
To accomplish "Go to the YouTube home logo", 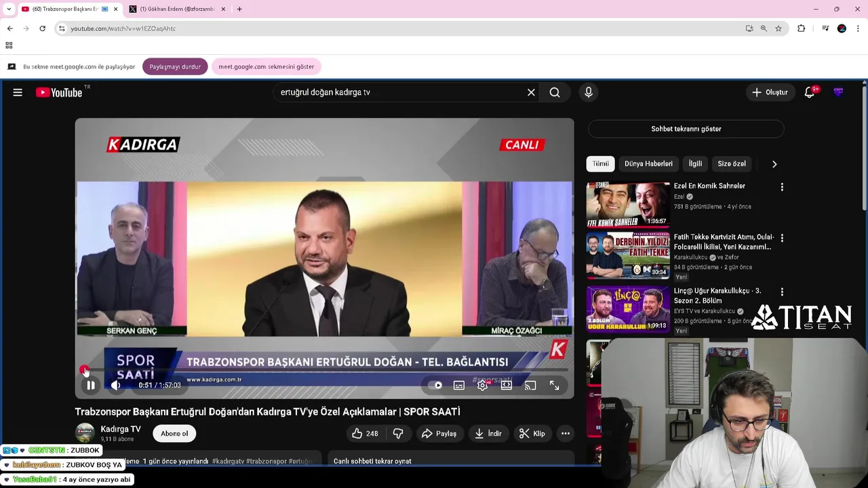I will tap(59, 92).
